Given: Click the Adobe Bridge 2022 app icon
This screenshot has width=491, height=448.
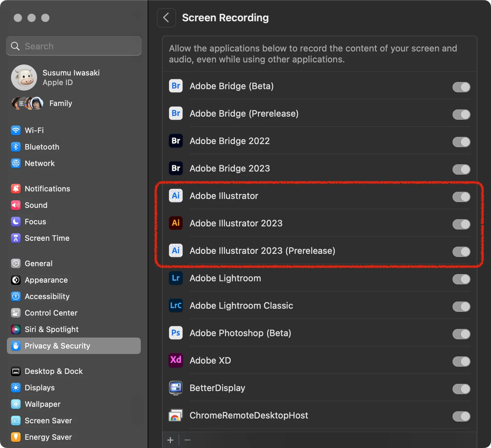Looking at the screenshot, I should (176, 141).
